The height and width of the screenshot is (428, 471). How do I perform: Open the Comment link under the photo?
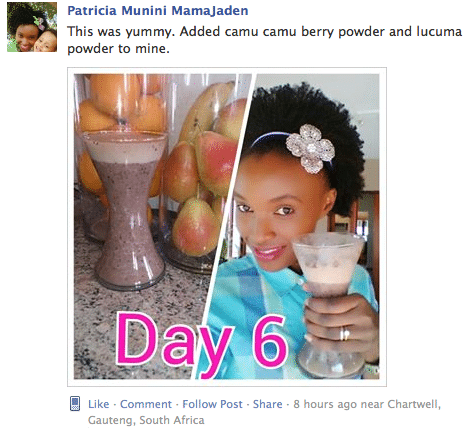(x=146, y=404)
